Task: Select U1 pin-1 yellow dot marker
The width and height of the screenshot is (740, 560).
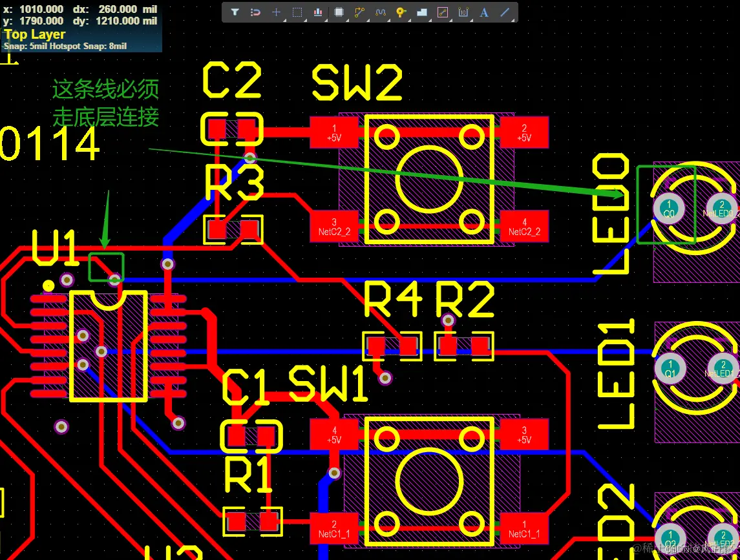Action: tap(48, 285)
